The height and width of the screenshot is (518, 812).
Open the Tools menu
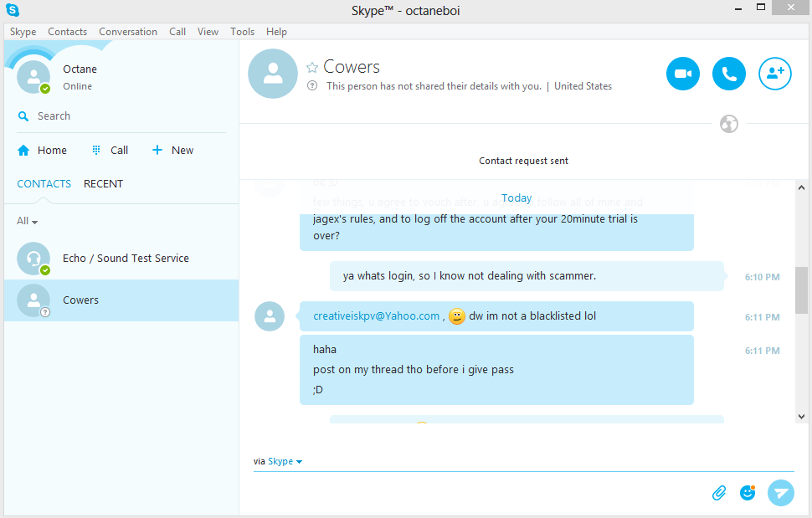pyautogui.click(x=243, y=32)
